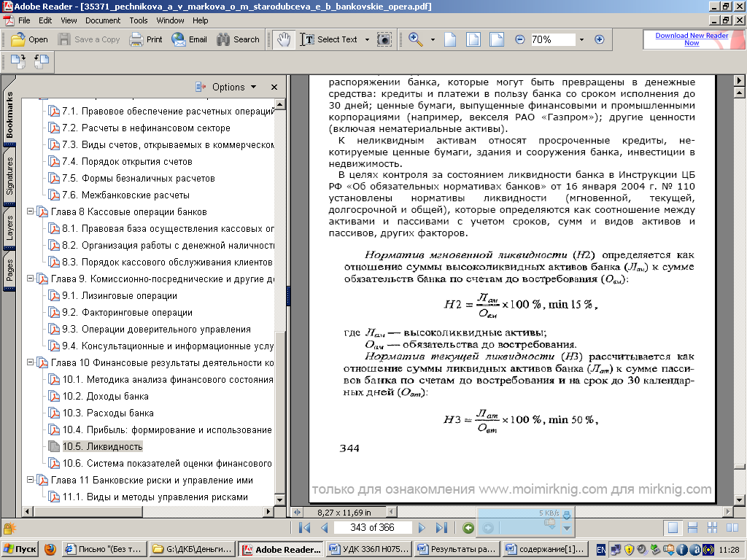Rotate page clockwise icon

(x=18, y=61)
